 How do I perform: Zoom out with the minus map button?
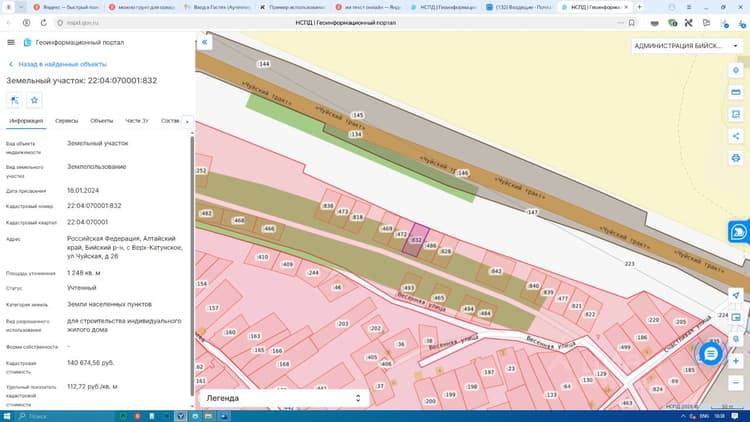coord(736,383)
